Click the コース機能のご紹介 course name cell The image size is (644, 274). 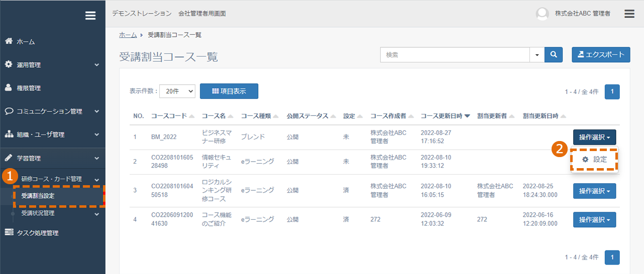point(217,219)
